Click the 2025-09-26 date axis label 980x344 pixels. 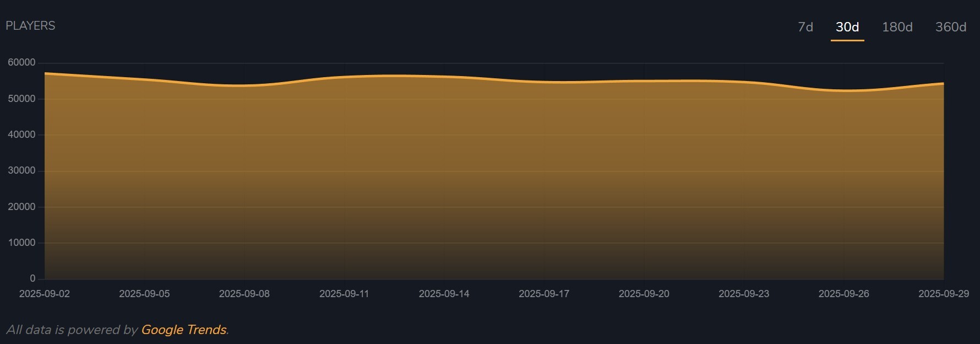[x=843, y=294]
